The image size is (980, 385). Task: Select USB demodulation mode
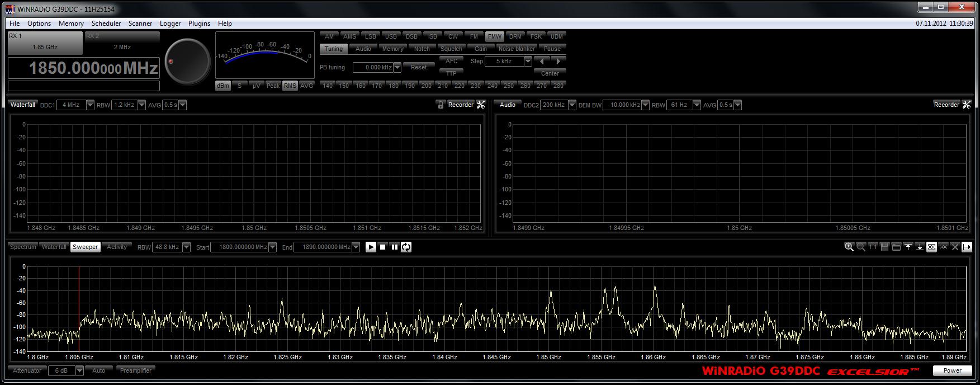(391, 36)
